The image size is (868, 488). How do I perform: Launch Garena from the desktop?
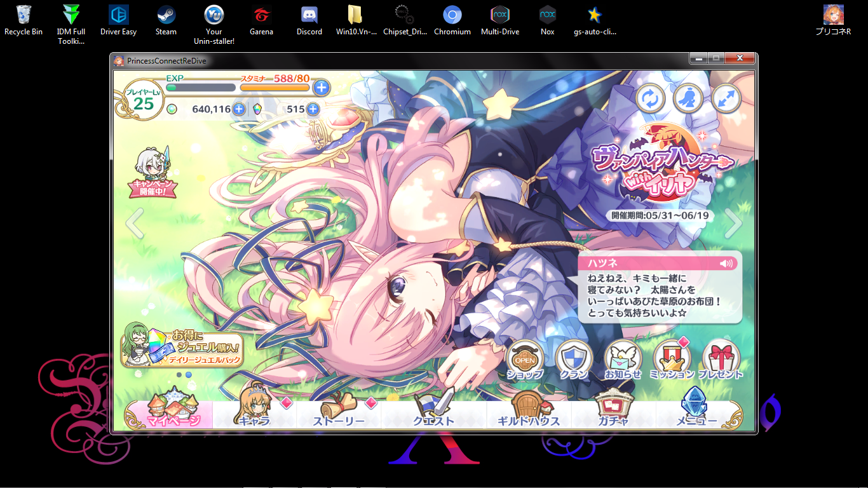click(x=261, y=20)
